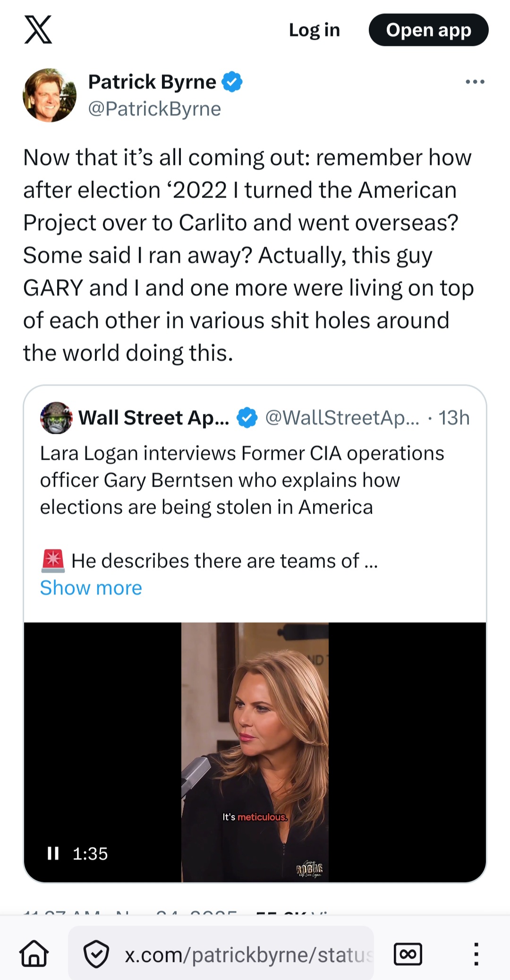This screenshot has height=980, width=510.
Task: Tap the shield site security icon
Action: pos(96,954)
